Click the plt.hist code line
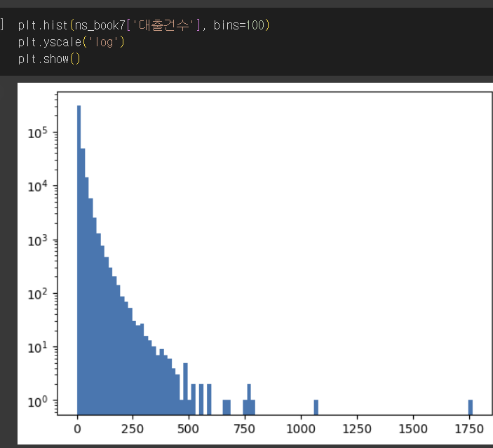Image resolution: width=493 pixels, height=448 pixels. (144, 25)
